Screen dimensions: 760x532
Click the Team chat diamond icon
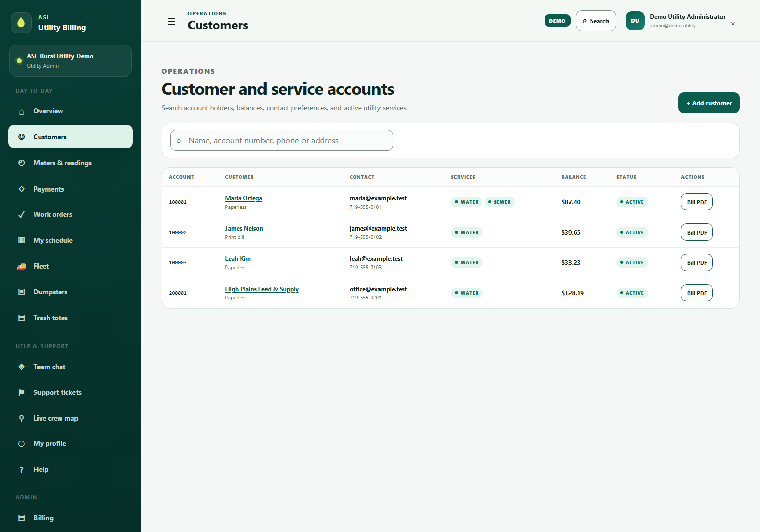(21, 367)
